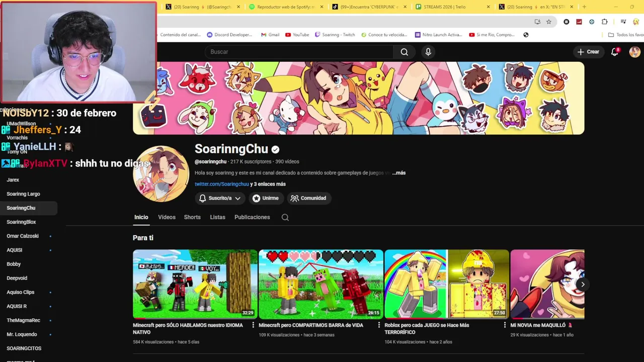Switch to STREAMS 2026 Trello tab
This screenshot has width=644, height=362.
click(x=453, y=7)
